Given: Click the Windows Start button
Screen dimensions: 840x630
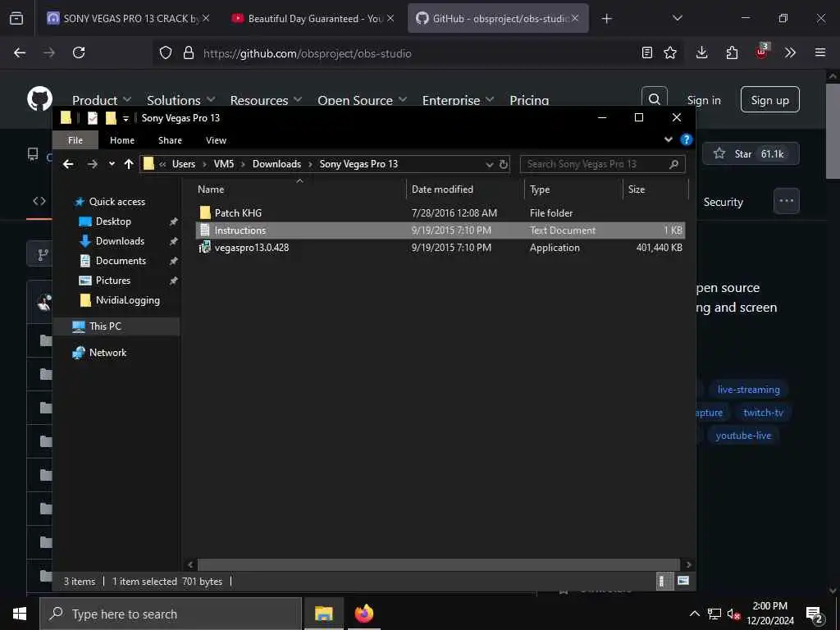Looking at the screenshot, I should (20, 614).
